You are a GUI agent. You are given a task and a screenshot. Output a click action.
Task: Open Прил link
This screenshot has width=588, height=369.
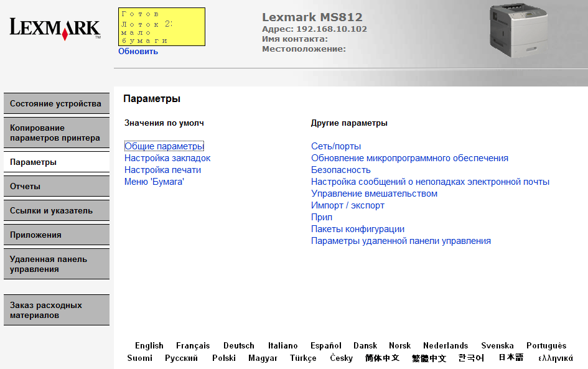[x=322, y=217]
